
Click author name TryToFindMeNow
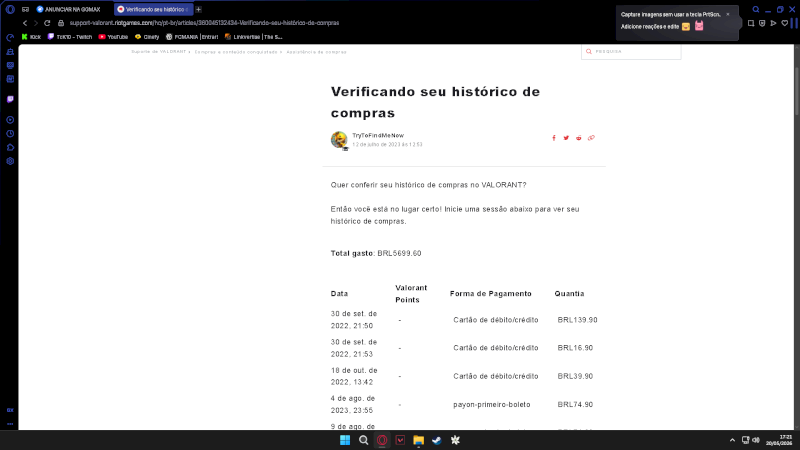378,136
